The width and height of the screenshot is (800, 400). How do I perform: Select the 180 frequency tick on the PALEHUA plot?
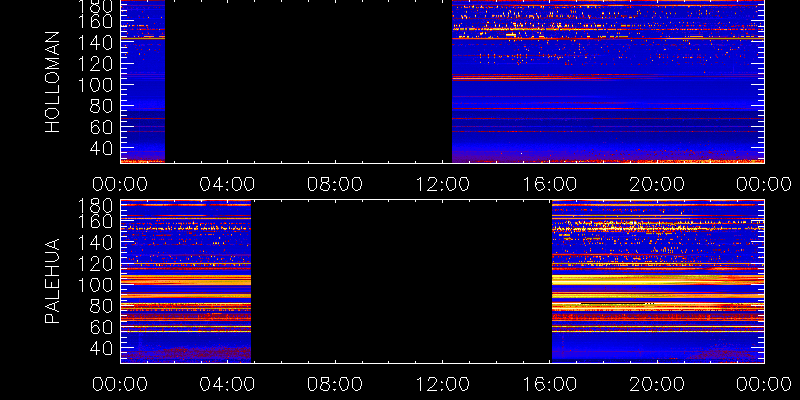coord(95,206)
